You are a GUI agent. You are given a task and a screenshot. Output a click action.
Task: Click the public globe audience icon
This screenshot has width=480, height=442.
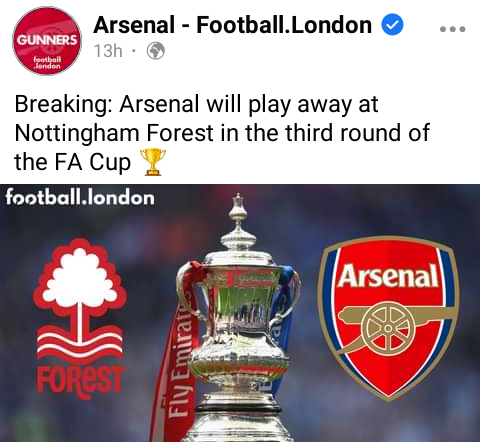click(156, 51)
